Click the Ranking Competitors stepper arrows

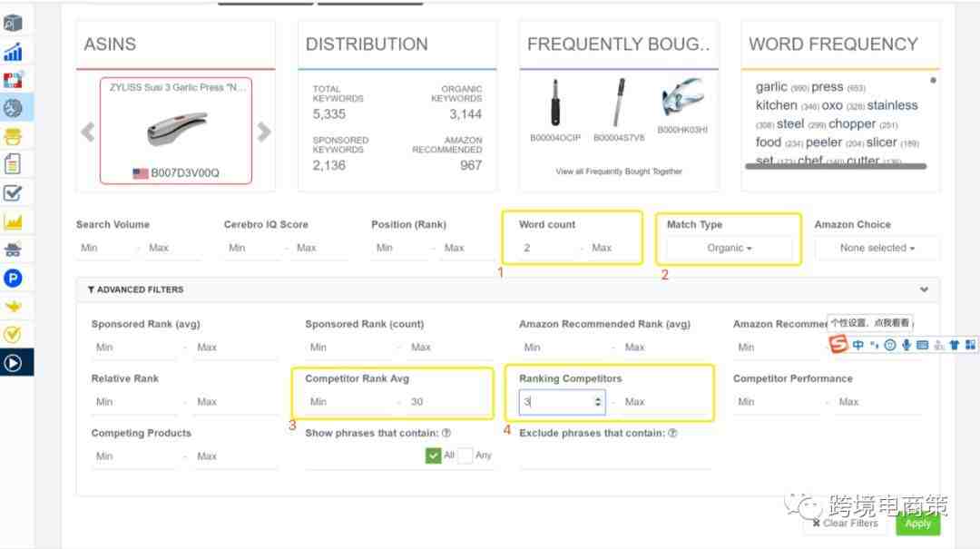(597, 401)
